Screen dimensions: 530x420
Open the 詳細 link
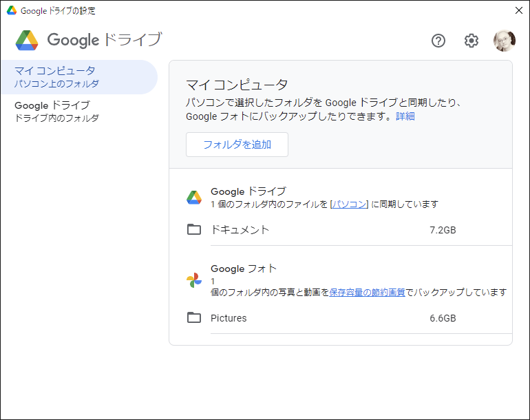pyautogui.click(x=405, y=116)
